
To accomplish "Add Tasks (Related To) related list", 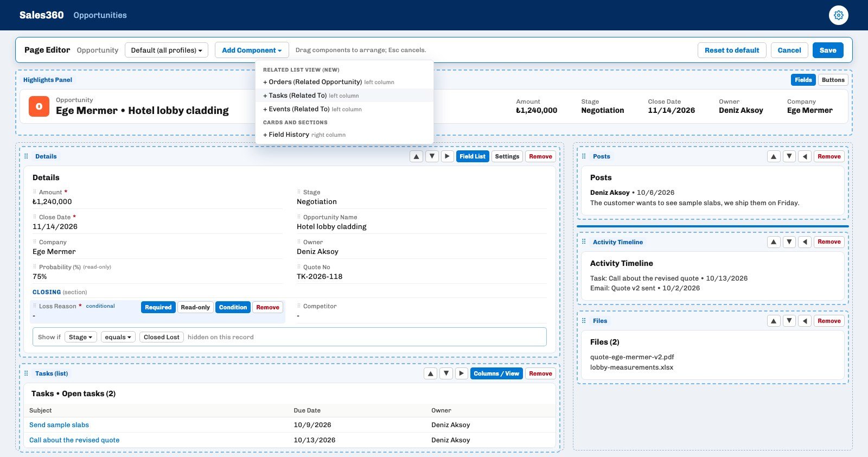I will tap(344, 96).
